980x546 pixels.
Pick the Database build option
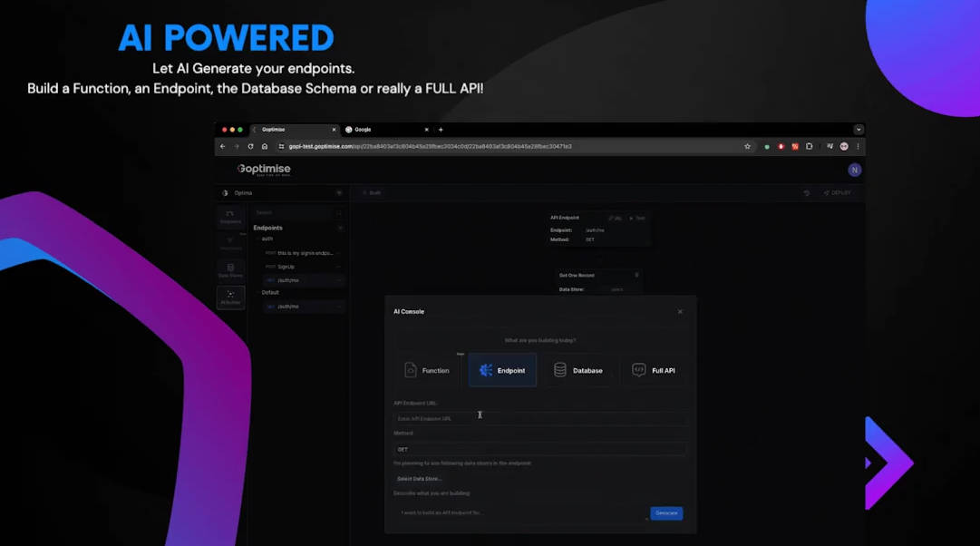click(x=578, y=370)
